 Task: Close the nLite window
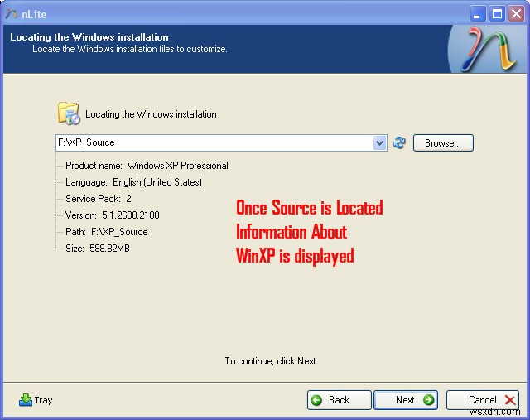pos(516,14)
